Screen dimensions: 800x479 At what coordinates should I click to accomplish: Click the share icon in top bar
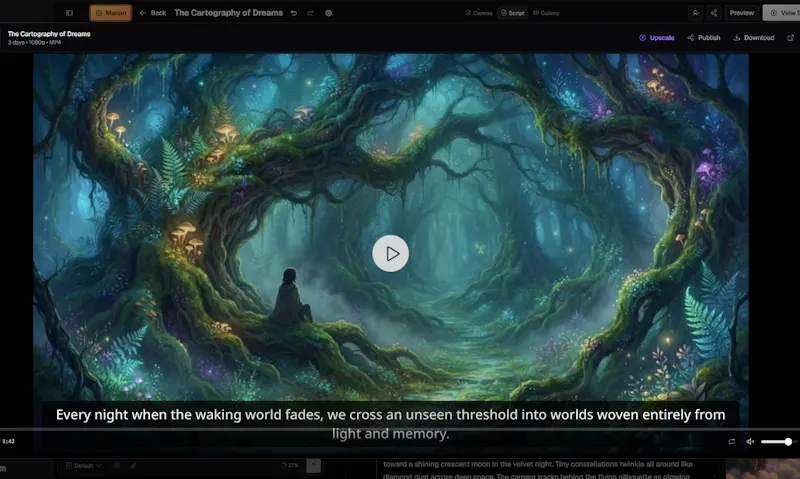[714, 13]
